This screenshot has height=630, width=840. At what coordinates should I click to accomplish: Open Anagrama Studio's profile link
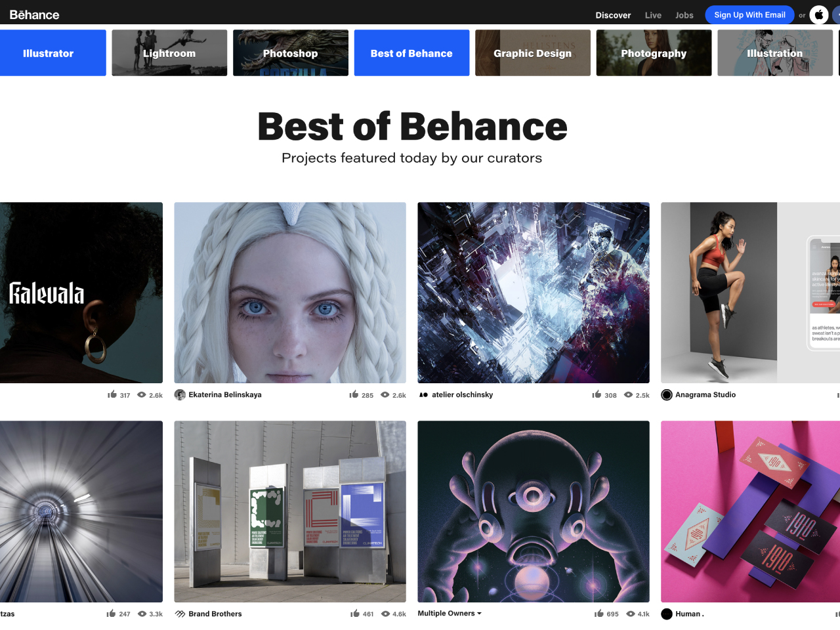click(x=705, y=394)
